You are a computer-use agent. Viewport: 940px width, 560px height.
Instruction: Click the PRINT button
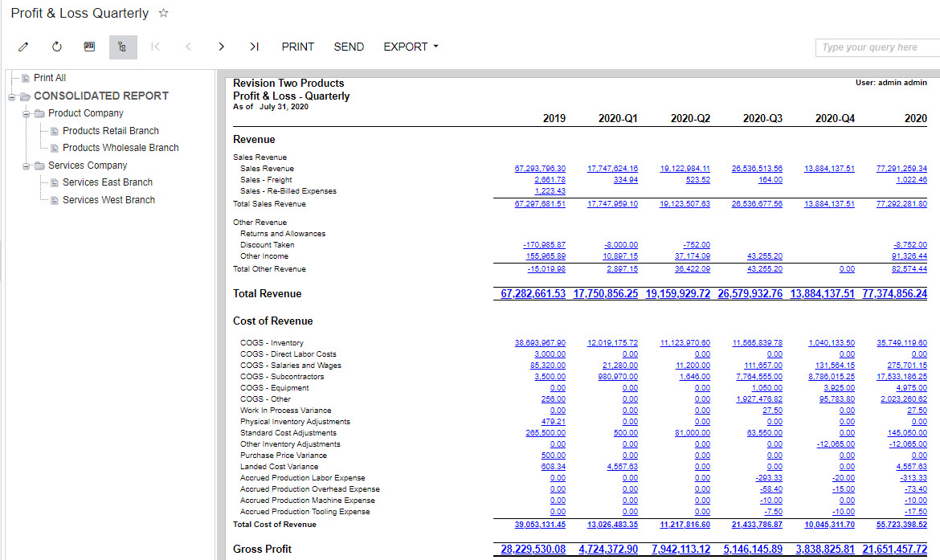(x=297, y=47)
